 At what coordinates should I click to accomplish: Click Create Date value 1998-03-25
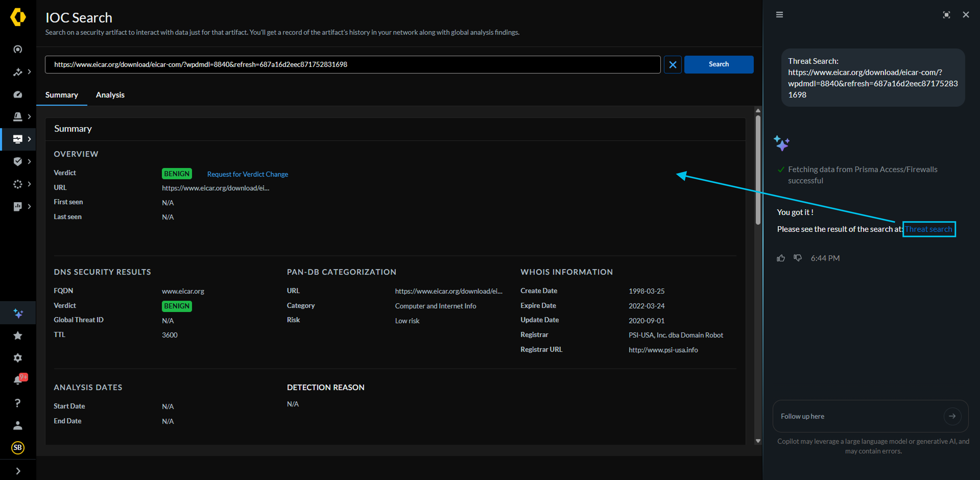(x=646, y=291)
